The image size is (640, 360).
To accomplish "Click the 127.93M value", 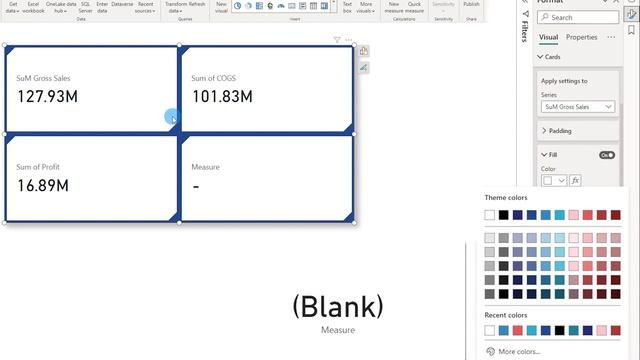I will 47,97.
